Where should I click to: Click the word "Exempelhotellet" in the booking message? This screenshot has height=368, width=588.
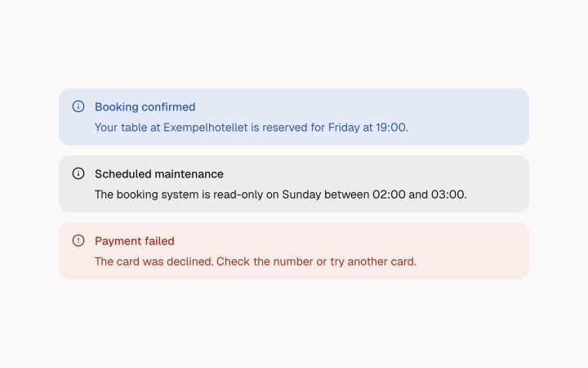[206, 128]
